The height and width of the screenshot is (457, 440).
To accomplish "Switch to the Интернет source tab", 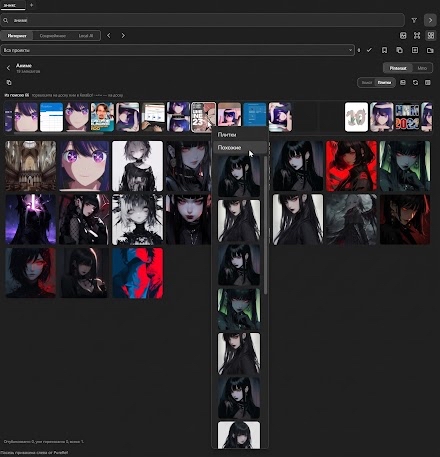I will click(x=17, y=35).
